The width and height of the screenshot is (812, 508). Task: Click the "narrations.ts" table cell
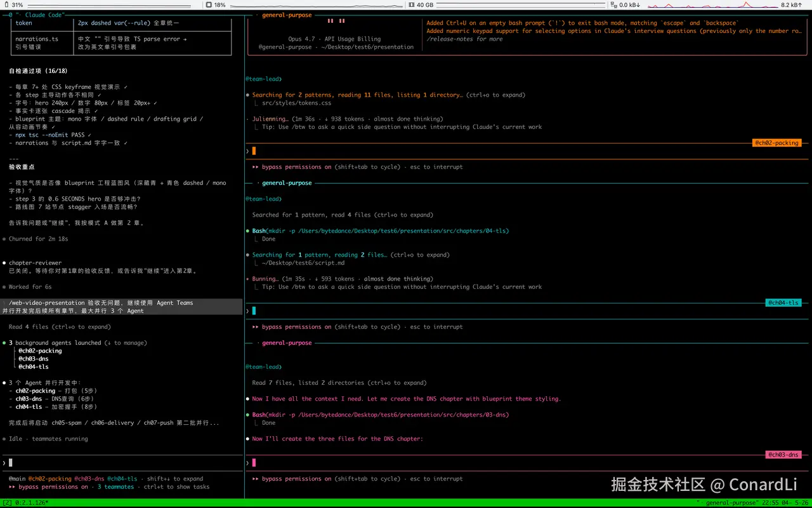[37, 39]
